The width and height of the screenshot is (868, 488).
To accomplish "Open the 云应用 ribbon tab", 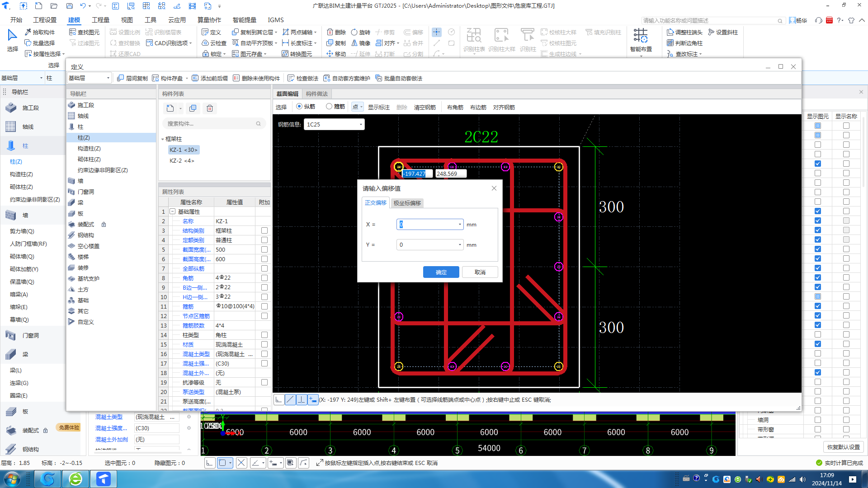I will click(x=177, y=20).
